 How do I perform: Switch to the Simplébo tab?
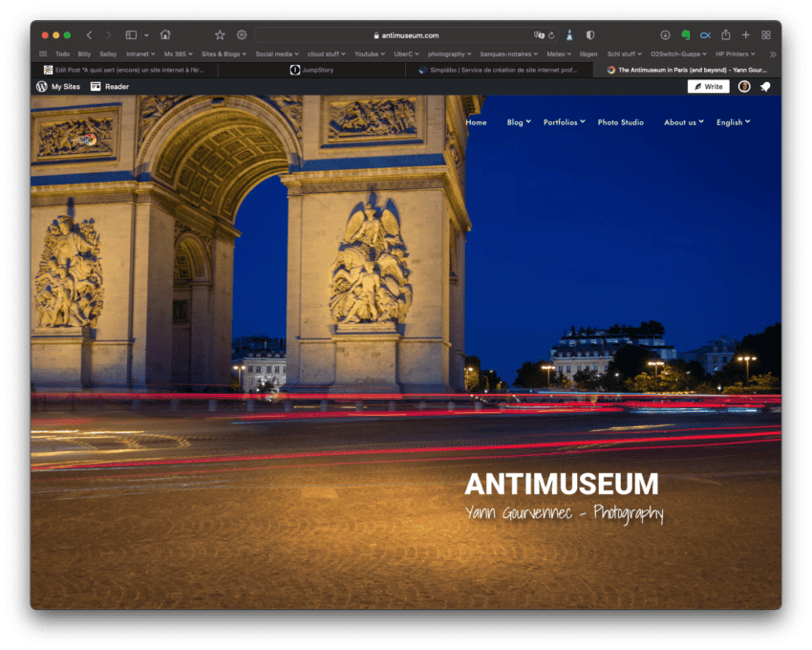click(x=499, y=70)
